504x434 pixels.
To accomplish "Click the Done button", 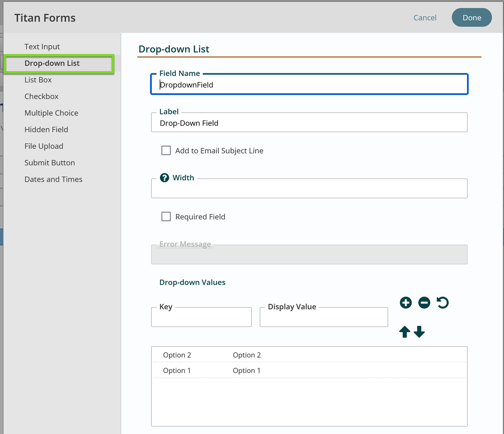I will 472,17.
